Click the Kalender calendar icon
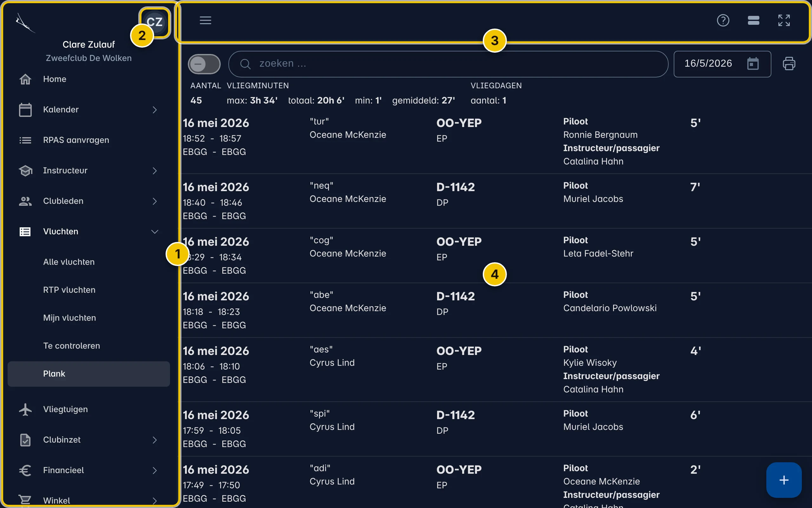 pos(25,110)
